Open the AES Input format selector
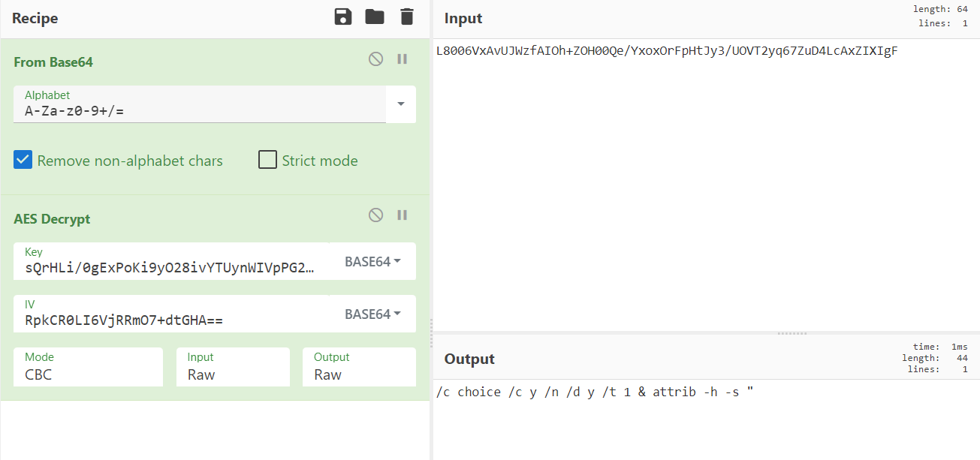This screenshot has width=980, height=460. pyautogui.click(x=233, y=367)
